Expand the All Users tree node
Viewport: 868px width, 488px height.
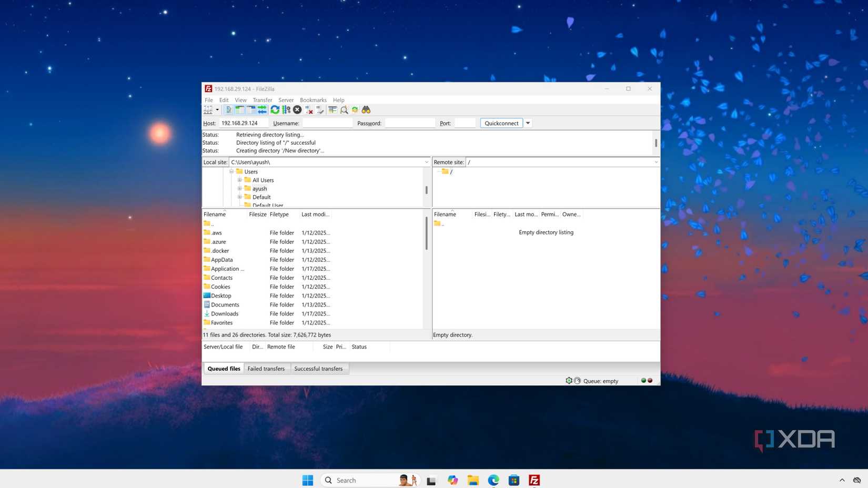coord(240,180)
